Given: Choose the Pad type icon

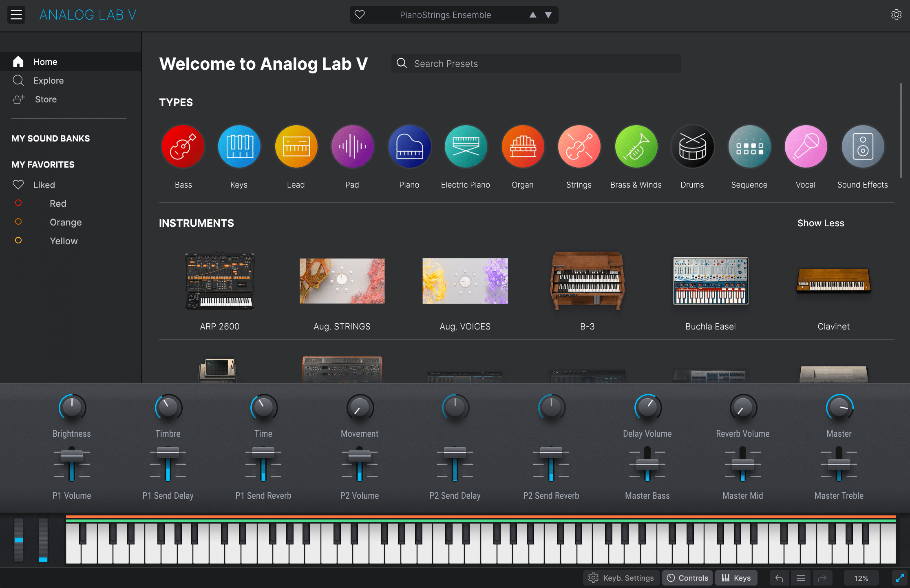Looking at the screenshot, I should [353, 146].
